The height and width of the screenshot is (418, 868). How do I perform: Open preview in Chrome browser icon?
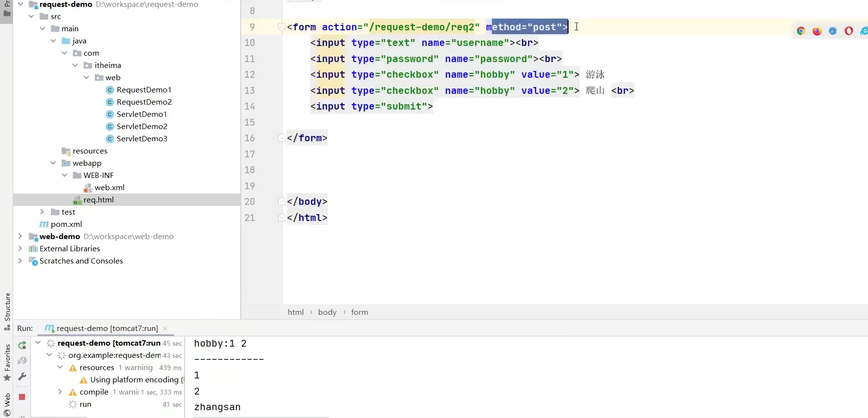pos(801,31)
